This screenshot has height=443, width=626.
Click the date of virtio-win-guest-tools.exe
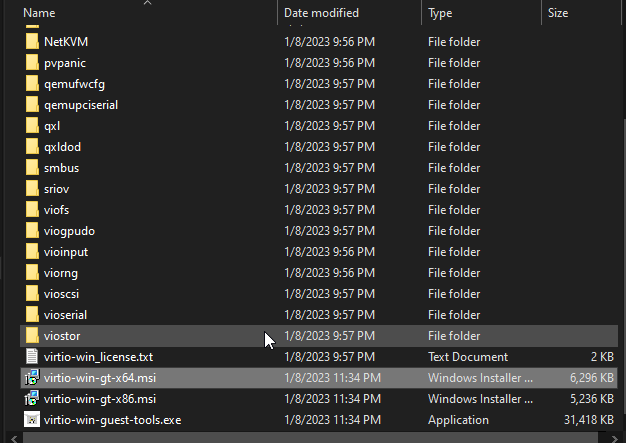(x=333, y=420)
